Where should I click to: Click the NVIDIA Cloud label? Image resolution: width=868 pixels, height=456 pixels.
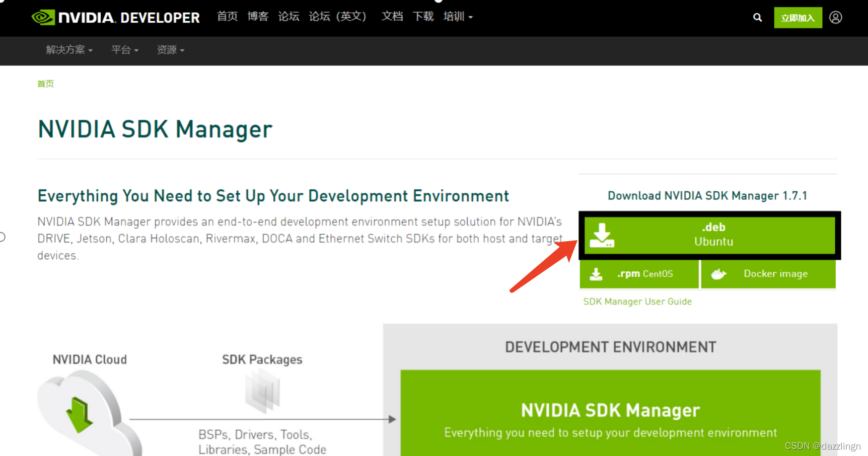90,359
